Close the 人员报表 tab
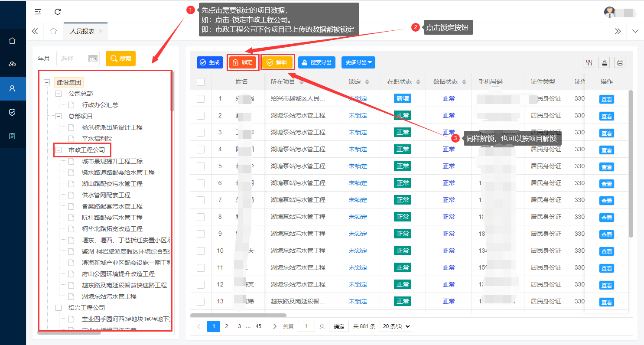The height and width of the screenshot is (345, 644). pyautogui.click(x=101, y=31)
